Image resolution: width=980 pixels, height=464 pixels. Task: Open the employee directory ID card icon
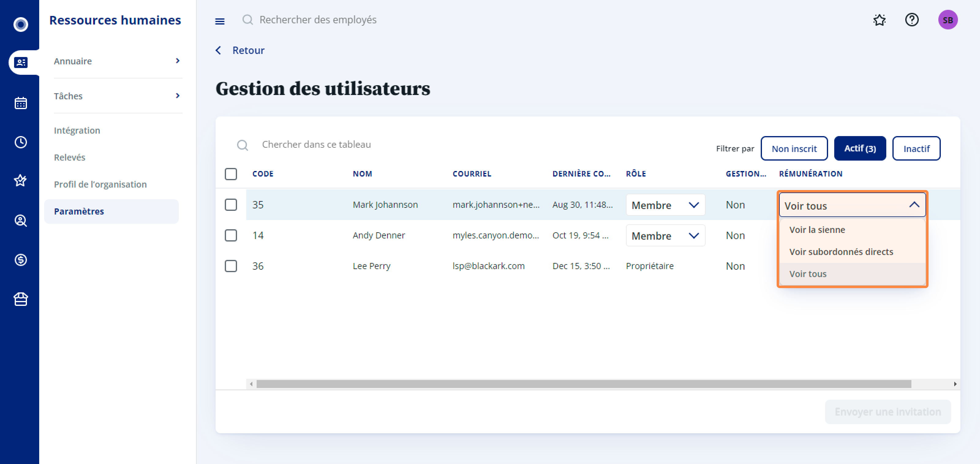pos(21,62)
